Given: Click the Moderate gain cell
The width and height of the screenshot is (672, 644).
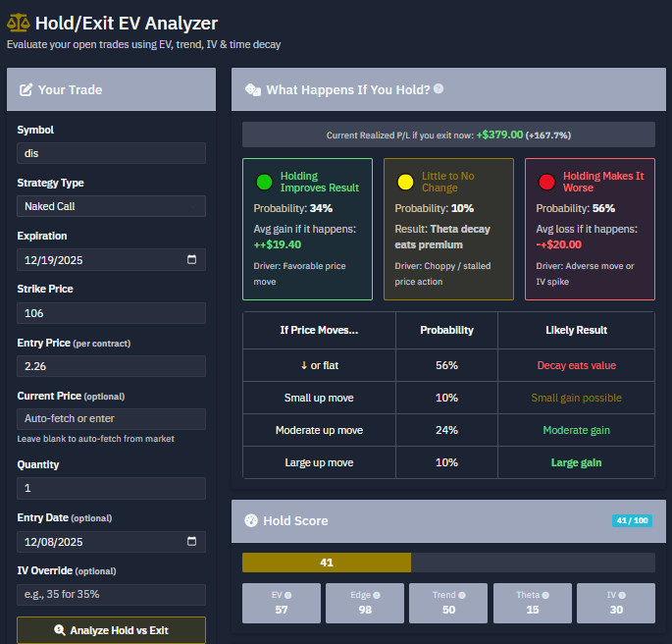Looking at the screenshot, I should point(577,430).
